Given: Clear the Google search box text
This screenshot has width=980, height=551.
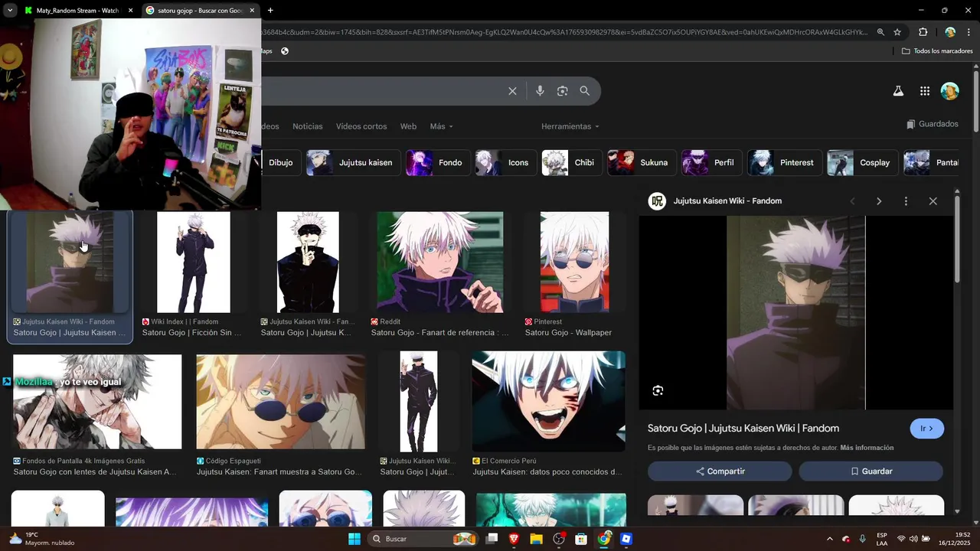Looking at the screenshot, I should [512, 91].
